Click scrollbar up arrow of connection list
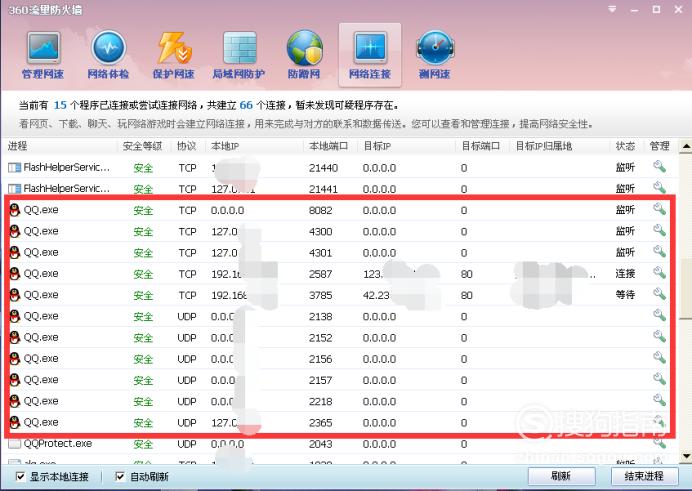This screenshot has width=692, height=491. click(686, 146)
